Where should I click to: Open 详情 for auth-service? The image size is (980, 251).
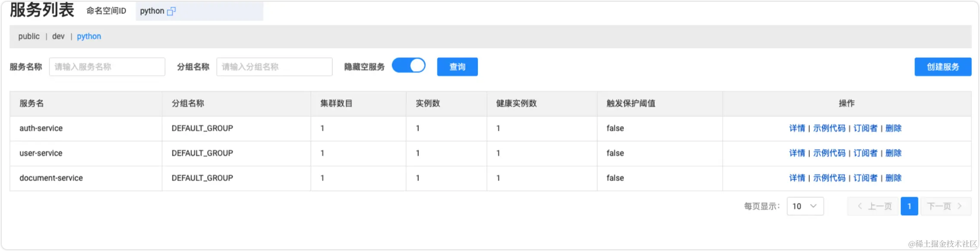tap(797, 128)
